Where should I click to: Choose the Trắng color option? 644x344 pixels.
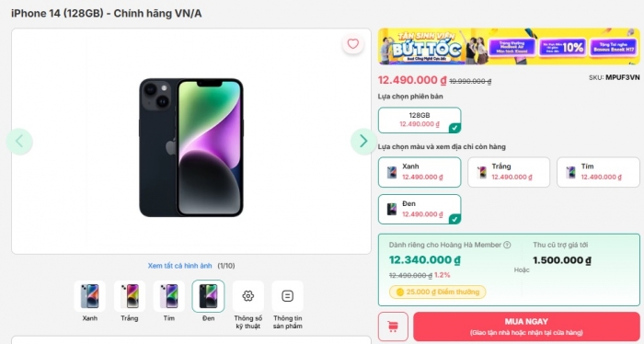pos(509,172)
